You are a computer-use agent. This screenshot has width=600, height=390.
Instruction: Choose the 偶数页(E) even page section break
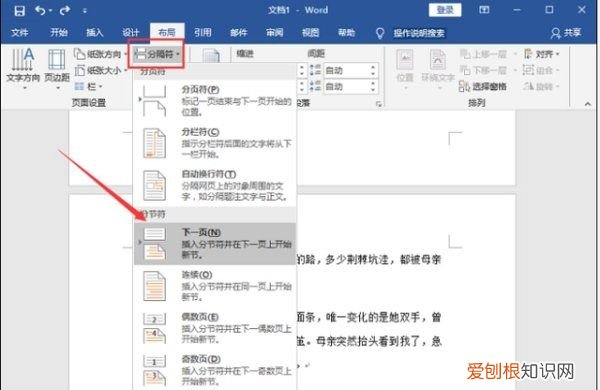215,328
